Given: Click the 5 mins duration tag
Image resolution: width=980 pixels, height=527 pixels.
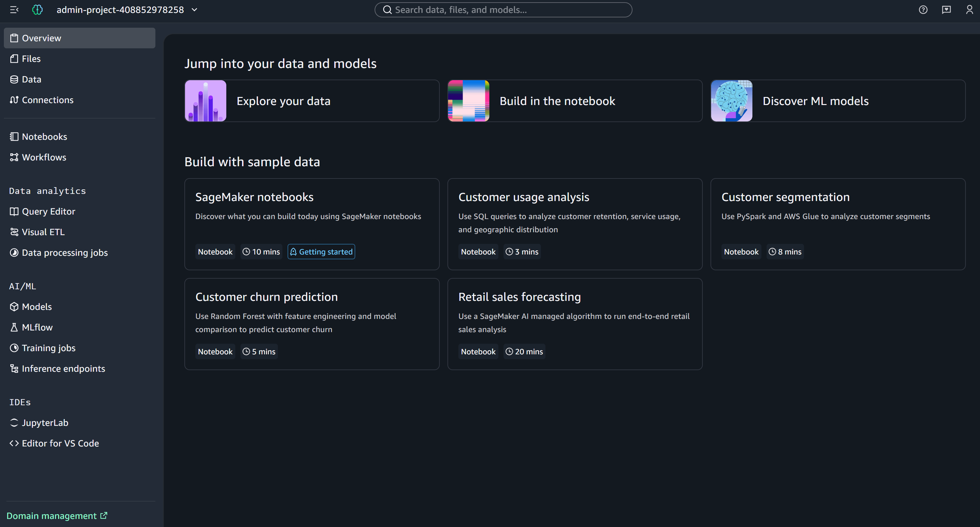Looking at the screenshot, I should 259,352.
